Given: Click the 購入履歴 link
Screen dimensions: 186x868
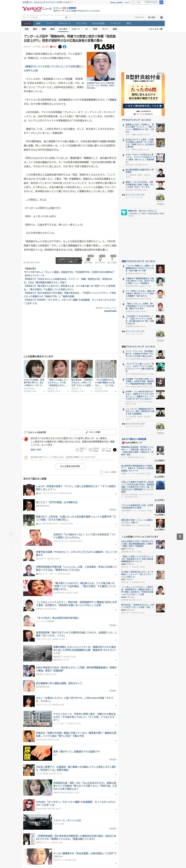Looking at the screenshot, I should click(x=152, y=17).
